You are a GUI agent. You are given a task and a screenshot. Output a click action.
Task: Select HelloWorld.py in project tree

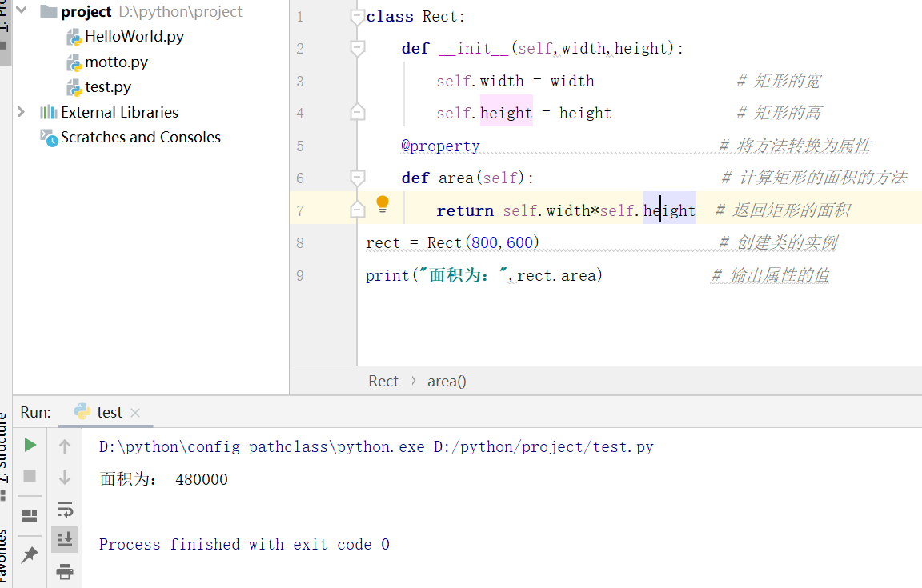pos(134,37)
